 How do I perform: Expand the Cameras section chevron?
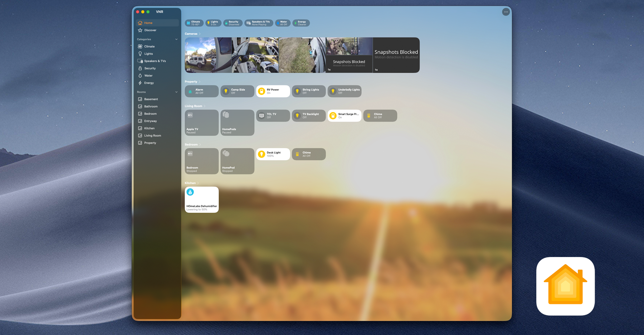(200, 34)
